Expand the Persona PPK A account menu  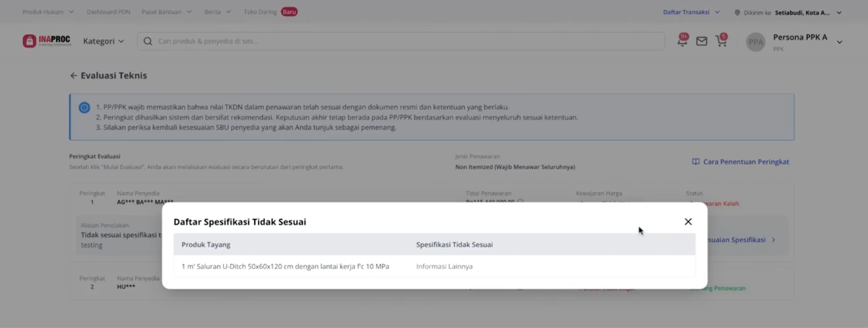(x=839, y=42)
